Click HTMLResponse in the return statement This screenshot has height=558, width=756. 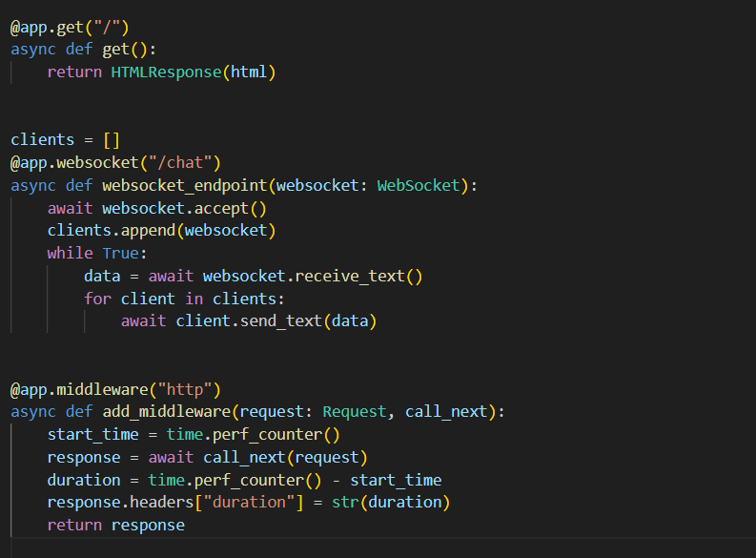166,72
